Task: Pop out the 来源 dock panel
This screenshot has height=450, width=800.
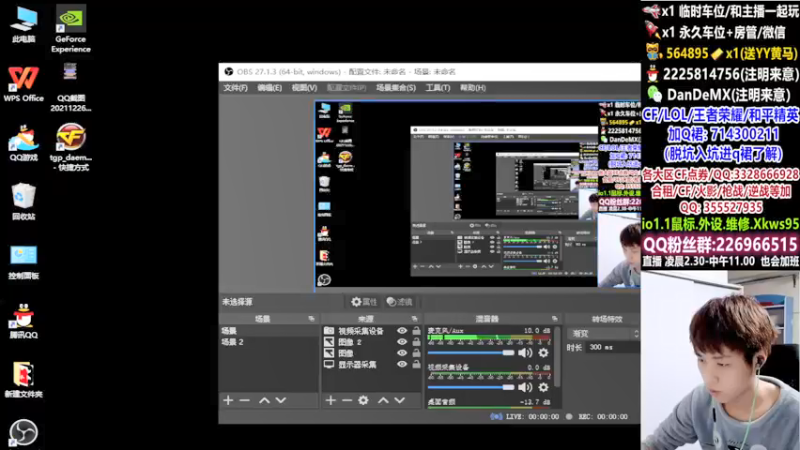Action: pos(414,319)
